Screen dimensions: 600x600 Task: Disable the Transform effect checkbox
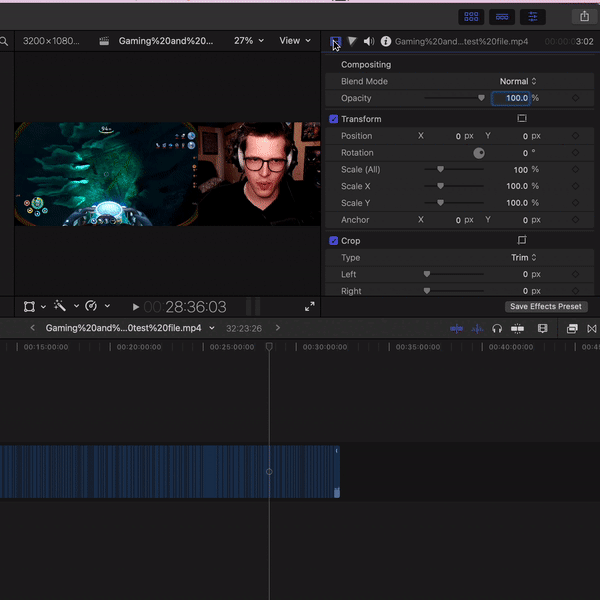pos(334,119)
